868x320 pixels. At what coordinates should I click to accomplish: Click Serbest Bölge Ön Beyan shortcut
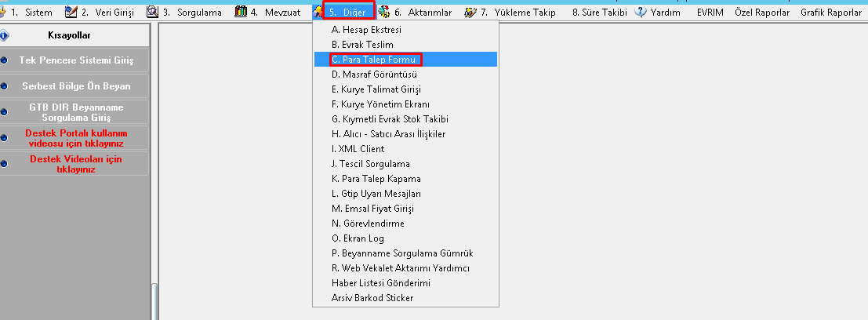point(76,86)
